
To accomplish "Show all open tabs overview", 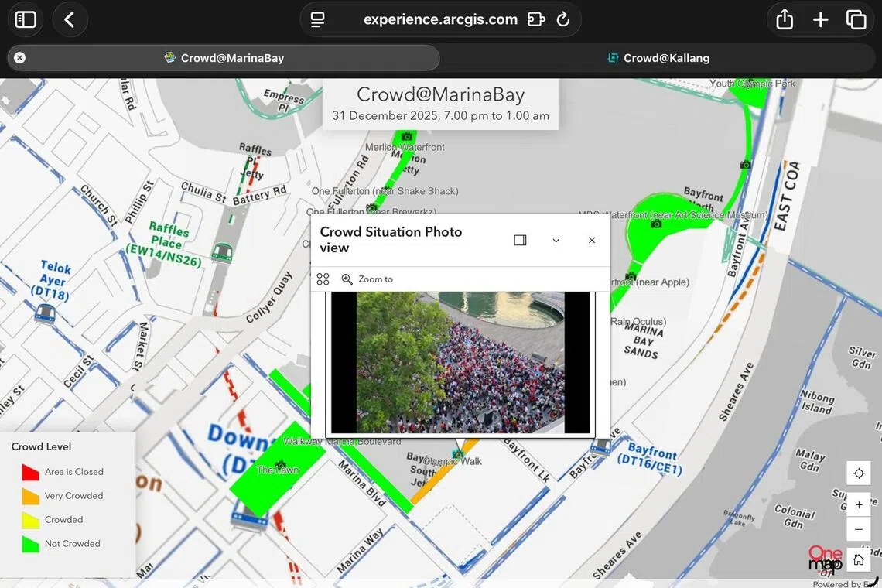I will (856, 19).
